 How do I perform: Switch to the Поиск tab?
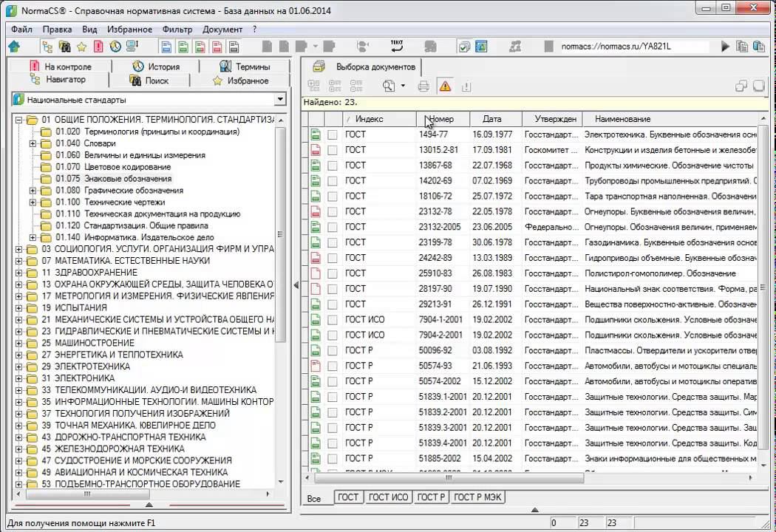click(x=149, y=81)
